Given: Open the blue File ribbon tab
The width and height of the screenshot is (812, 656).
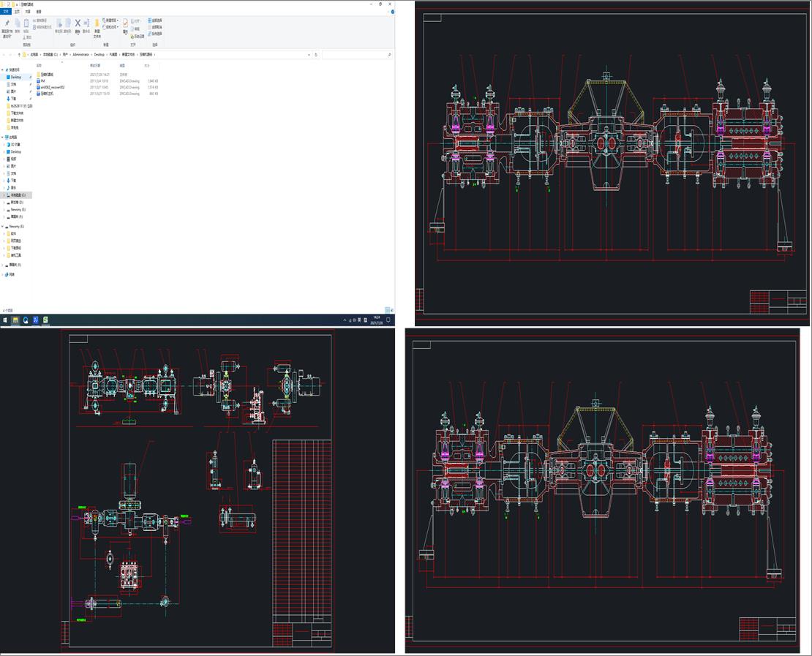Looking at the screenshot, I should (x=6, y=12).
